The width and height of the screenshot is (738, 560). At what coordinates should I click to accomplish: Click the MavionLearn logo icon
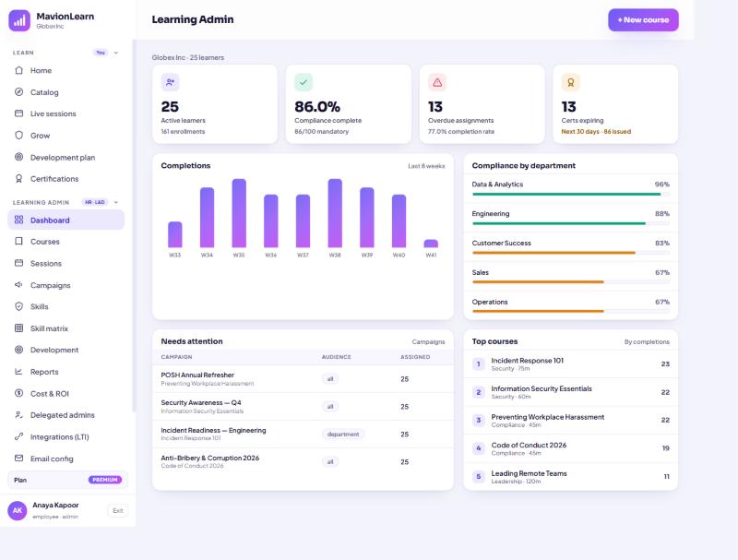click(19, 20)
